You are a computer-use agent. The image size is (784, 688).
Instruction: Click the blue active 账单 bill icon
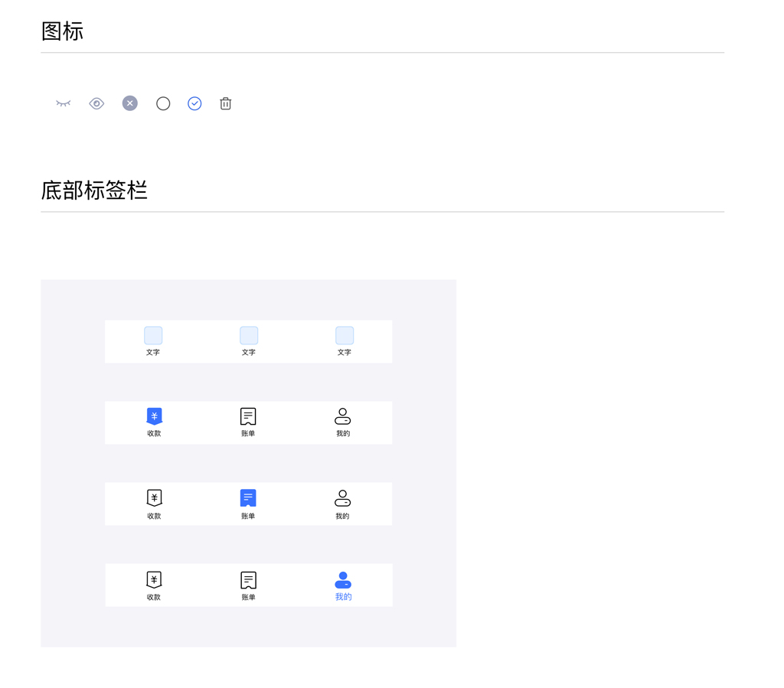[248, 498]
